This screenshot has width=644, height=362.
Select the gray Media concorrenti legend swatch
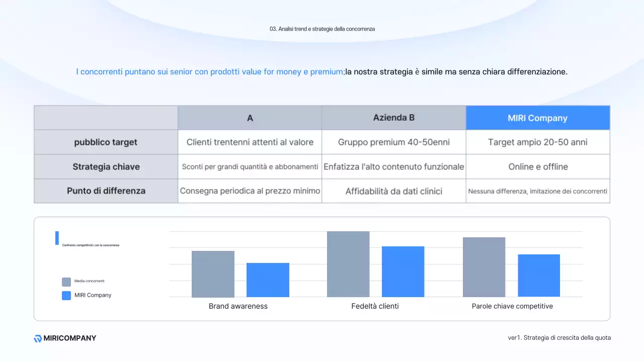[66, 282]
